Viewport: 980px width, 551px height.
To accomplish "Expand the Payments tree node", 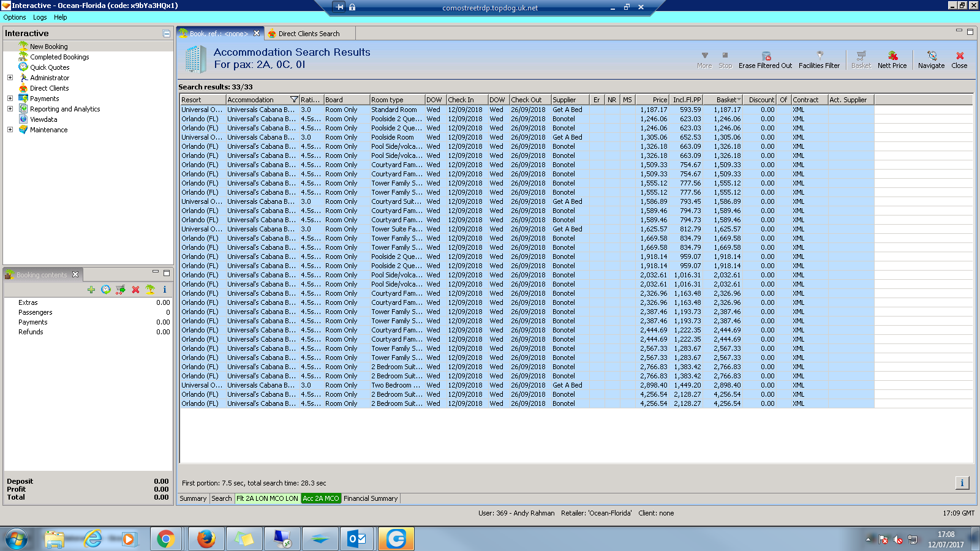I will [10, 99].
